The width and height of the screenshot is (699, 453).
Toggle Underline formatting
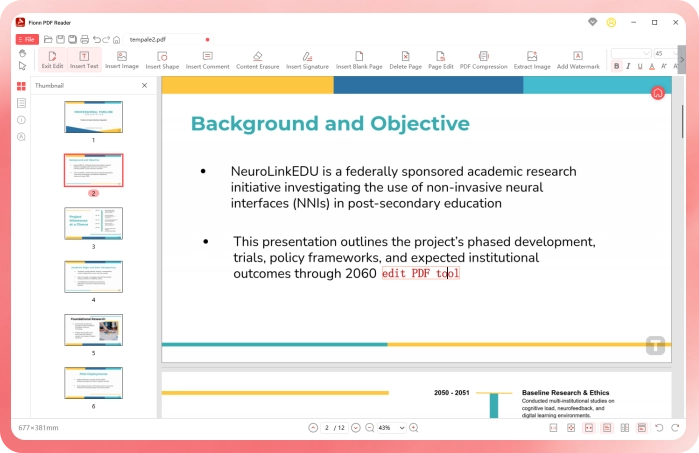click(x=640, y=66)
